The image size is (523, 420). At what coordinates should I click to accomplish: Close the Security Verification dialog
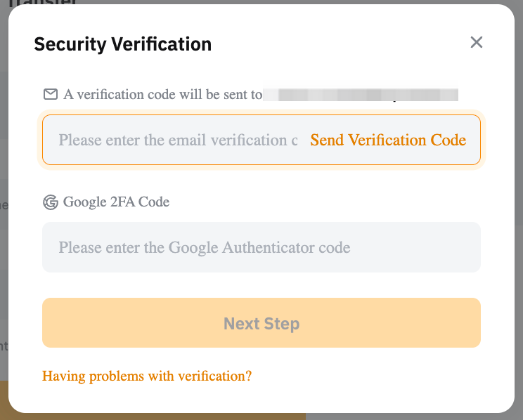pyautogui.click(x=477, y=42)
